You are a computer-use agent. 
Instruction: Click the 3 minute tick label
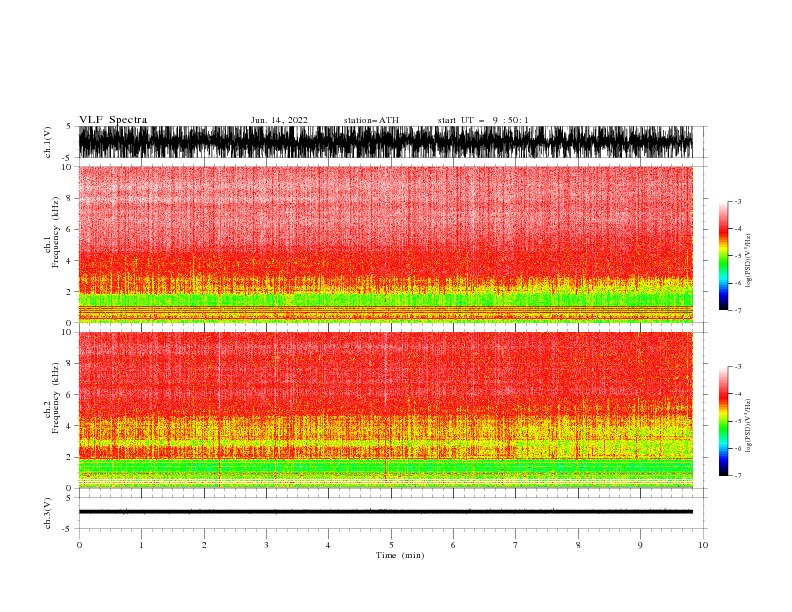click(x=266, y=545)
